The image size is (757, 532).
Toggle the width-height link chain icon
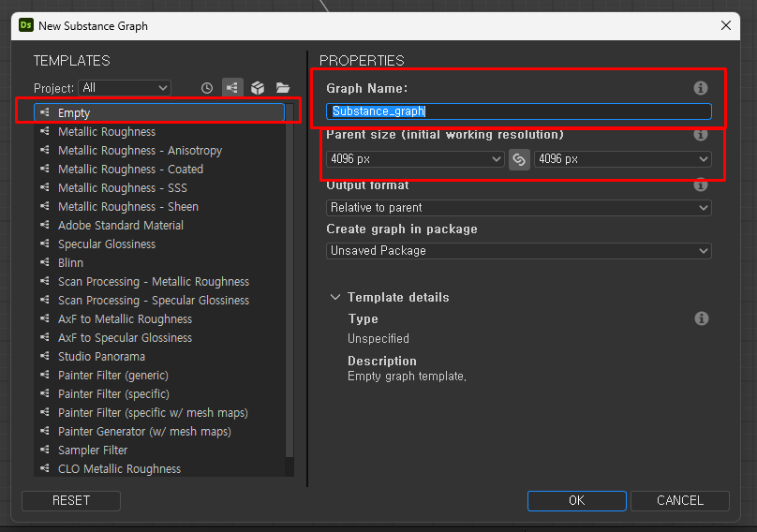click(x=519, y=159)
